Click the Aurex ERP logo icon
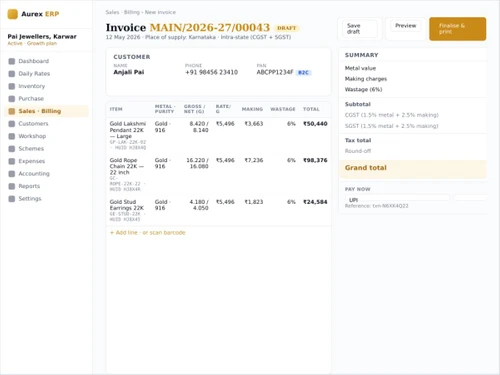The image size is (500, 375). [13, 14]
